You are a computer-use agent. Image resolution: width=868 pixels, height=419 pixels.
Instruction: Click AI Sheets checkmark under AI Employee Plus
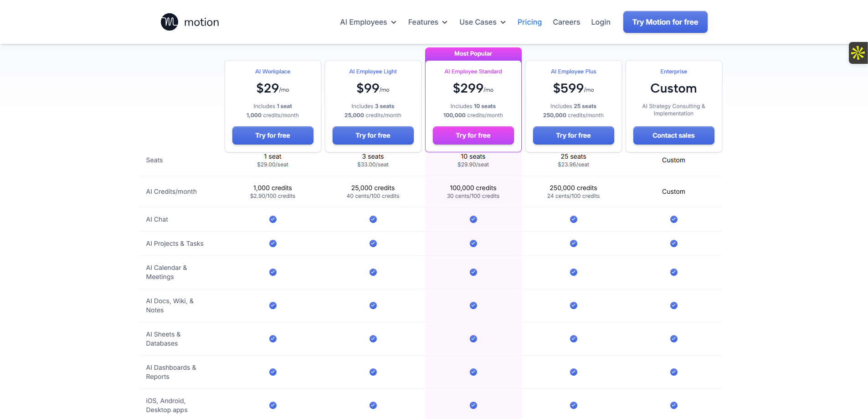pos(574,339)
